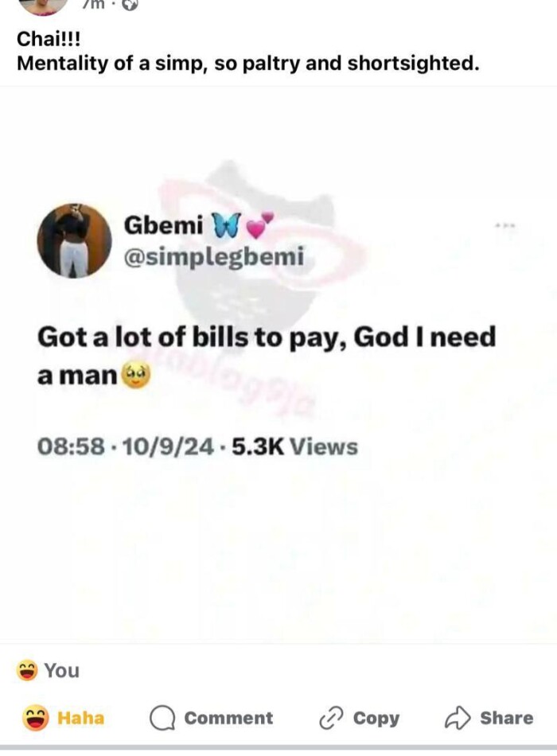Click the Copy link chain icon
Screen dimensions: 557x756
point(331,719)
